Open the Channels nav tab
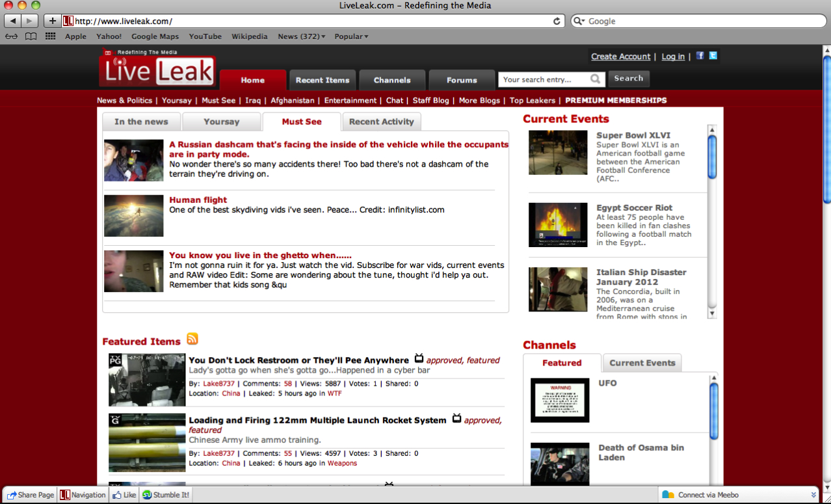 [392, 80]
